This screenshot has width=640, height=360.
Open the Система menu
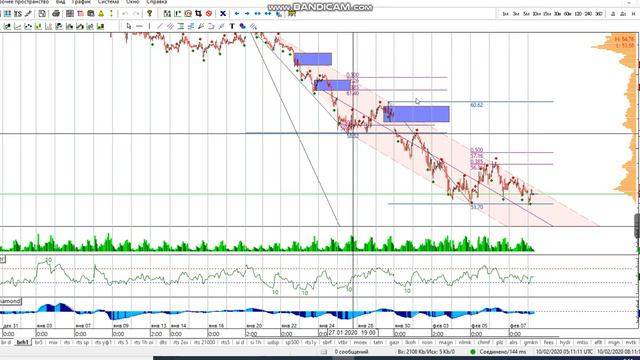point(108,2)
